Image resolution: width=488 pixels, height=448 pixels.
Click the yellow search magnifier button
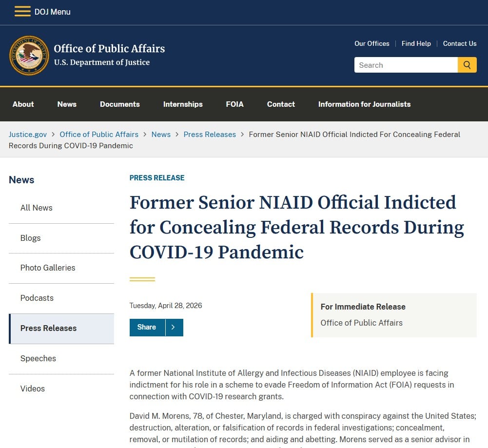[x=467, y=65]
